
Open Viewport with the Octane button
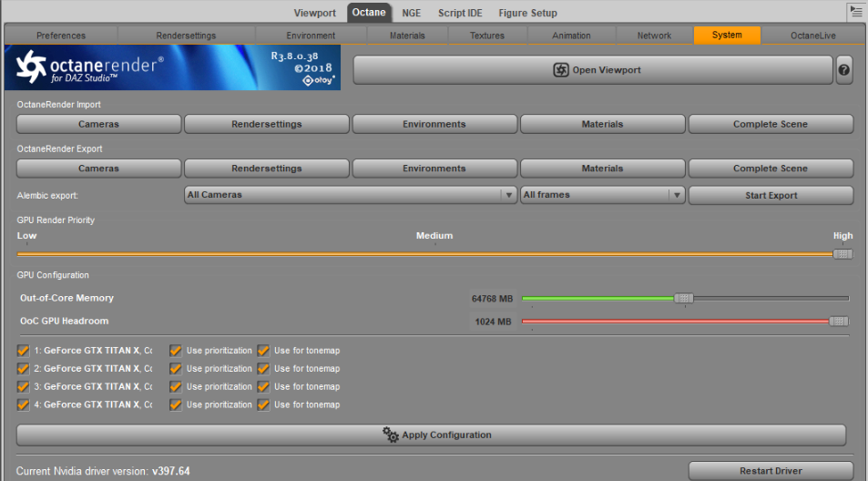click(x=593, y=70)
